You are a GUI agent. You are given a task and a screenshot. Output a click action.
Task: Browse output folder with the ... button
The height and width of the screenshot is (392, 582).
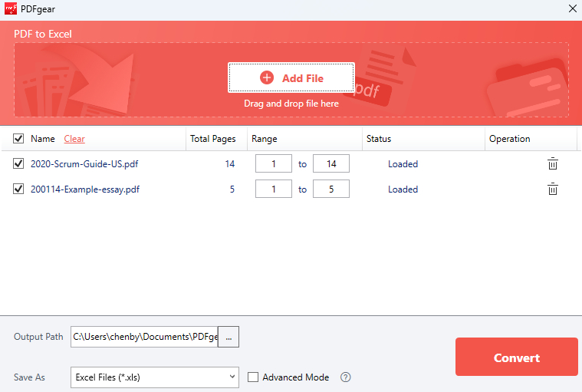pos(229,337)
